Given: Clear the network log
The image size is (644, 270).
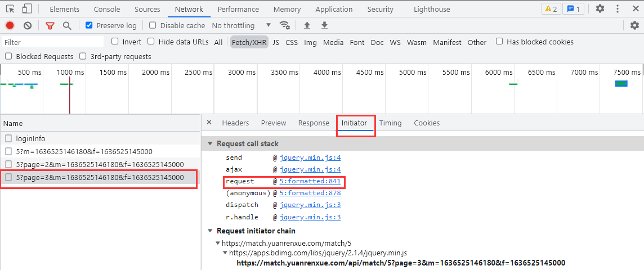Looking at the screenshot, I should [x=28, y=26].
